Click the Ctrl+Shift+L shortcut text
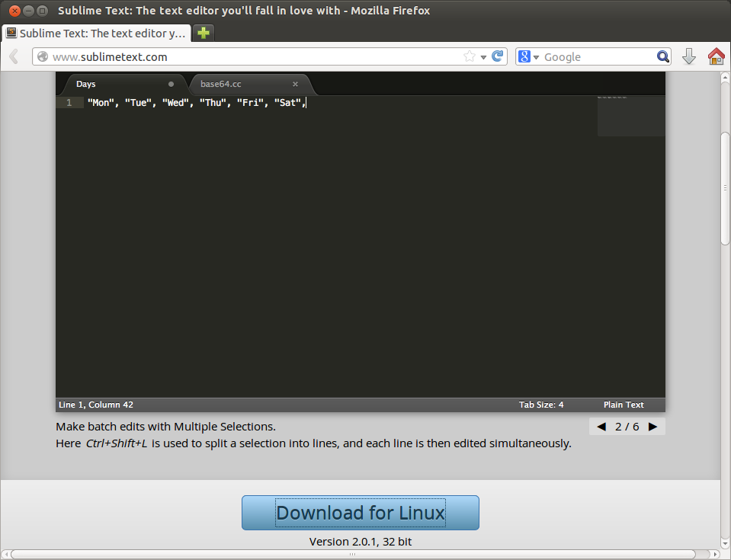The image size is (731, 560). tap(117, 443)
